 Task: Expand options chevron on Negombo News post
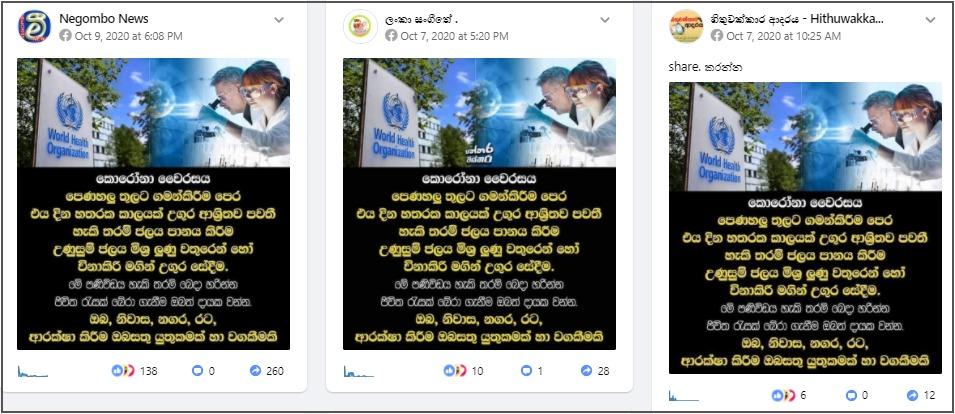click(279, 19)
